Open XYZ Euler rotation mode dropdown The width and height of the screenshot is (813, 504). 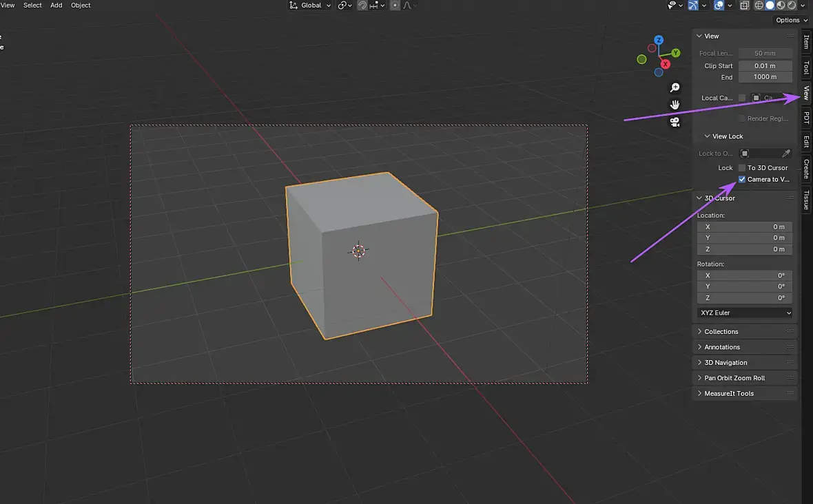[745, 313]
